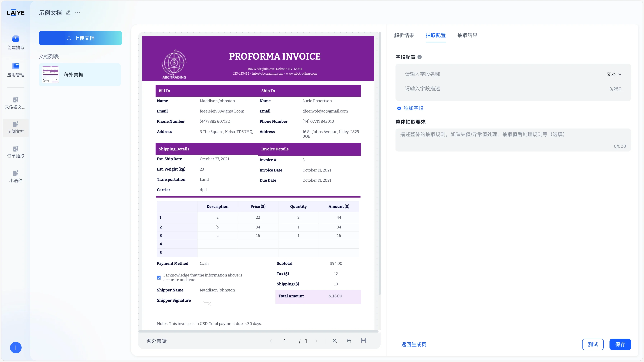Open info@abctrading.com email link
This screenshot has width=644, height=362.
(268, 74)
